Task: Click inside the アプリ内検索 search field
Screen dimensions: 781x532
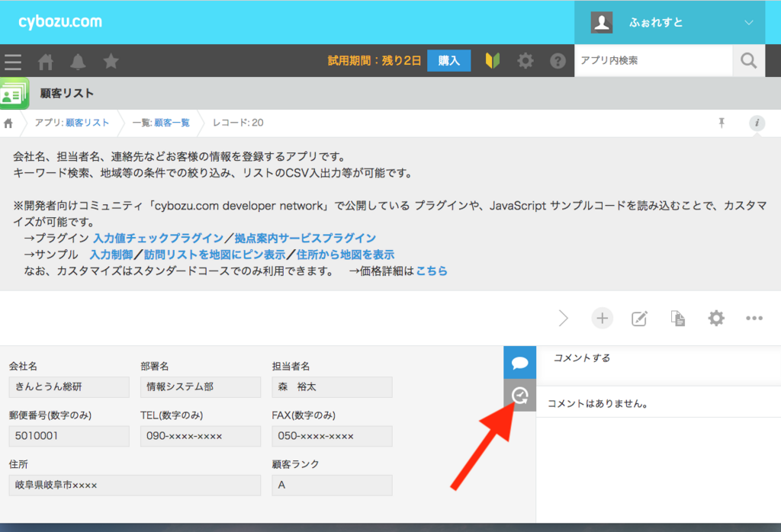Action: [652, 61]
